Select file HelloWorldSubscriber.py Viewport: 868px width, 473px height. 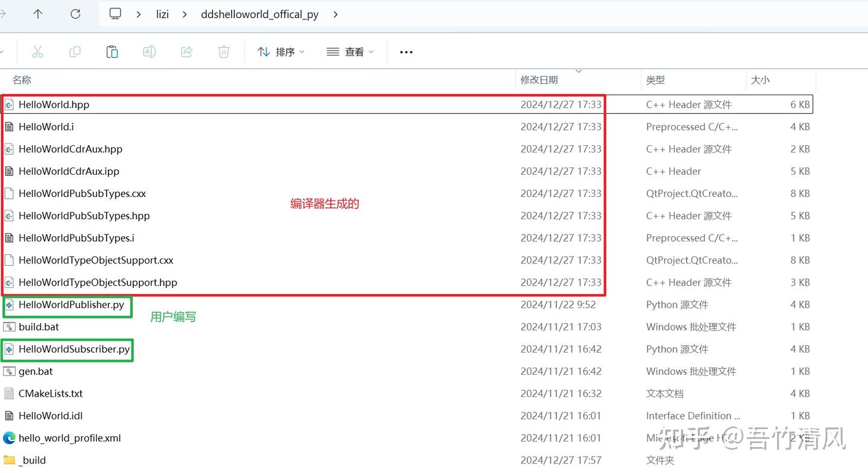coord(74,349)
